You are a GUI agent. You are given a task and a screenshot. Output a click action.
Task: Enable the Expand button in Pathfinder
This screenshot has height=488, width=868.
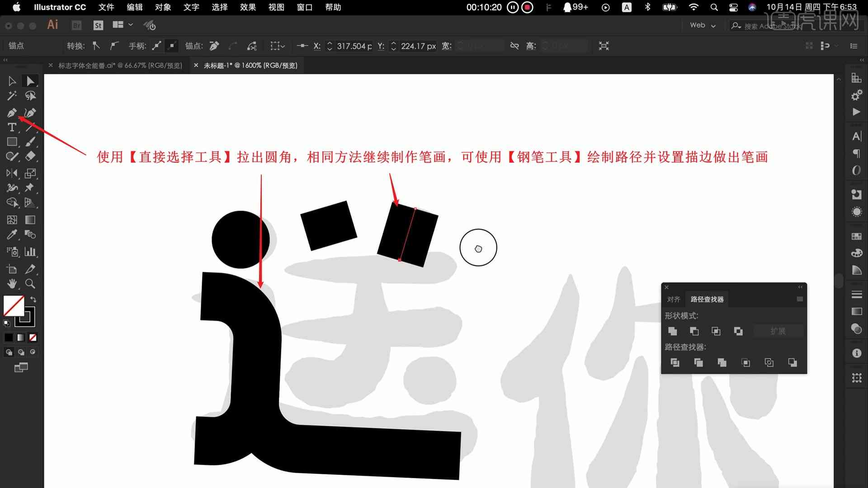click(778, 331)
